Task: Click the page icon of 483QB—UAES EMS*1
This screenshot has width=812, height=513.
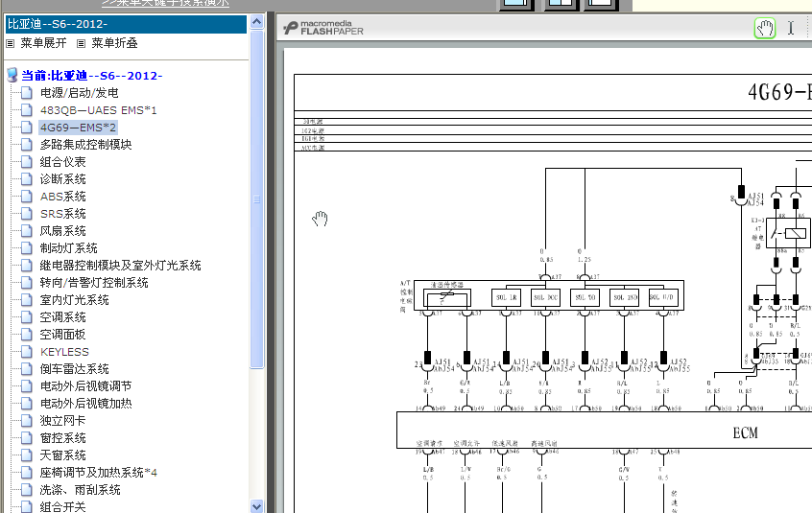Action: click(x=27, y=109)
